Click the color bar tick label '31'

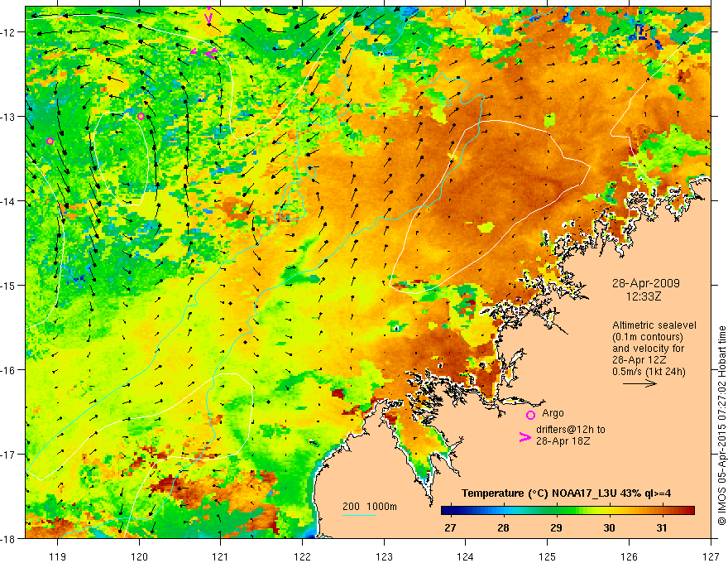click(662, 527)
